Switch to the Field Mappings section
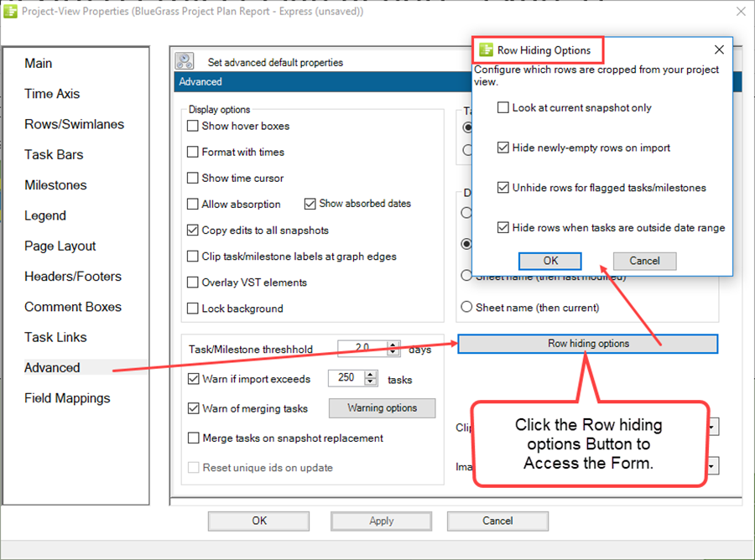This screenshot has height=560, width=755. point(68,398)
